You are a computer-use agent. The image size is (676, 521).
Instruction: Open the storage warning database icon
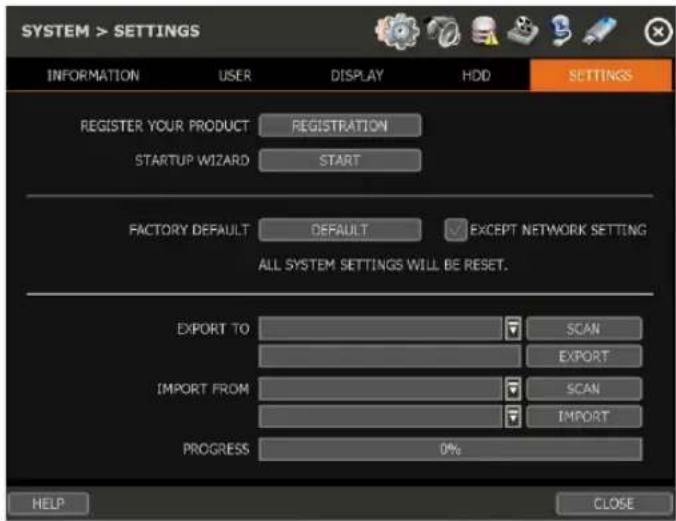484,31
